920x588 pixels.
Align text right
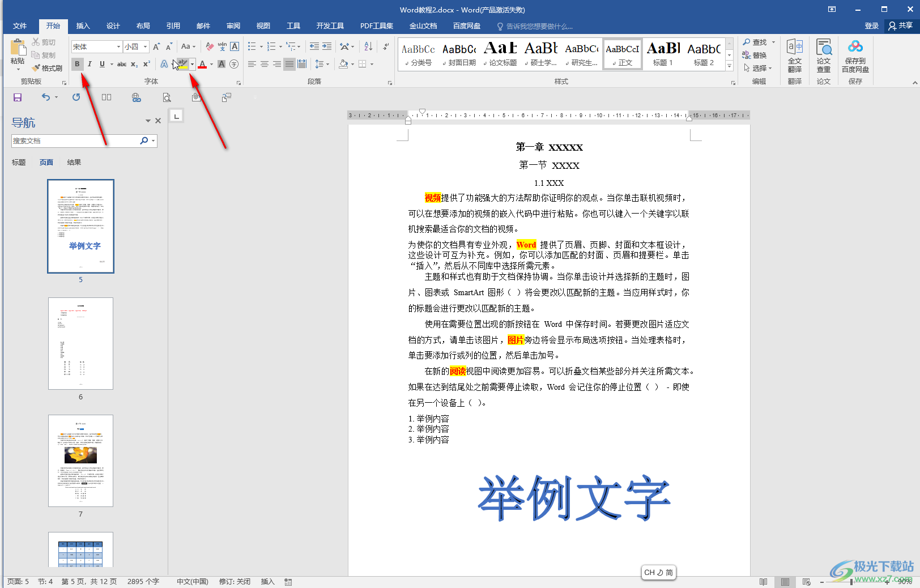tap(277, 64)
